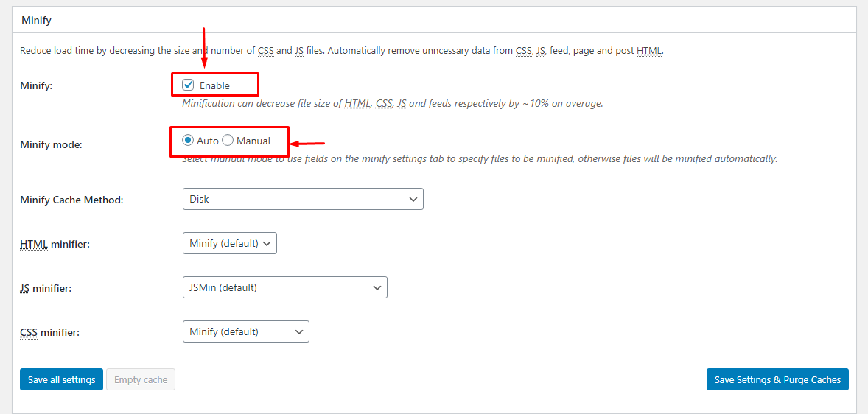Image resolution: width=868 pixels, height=414 pixels.
Task: Click the "Minify Cache Method:" label
Action: (x=71, y=200)
